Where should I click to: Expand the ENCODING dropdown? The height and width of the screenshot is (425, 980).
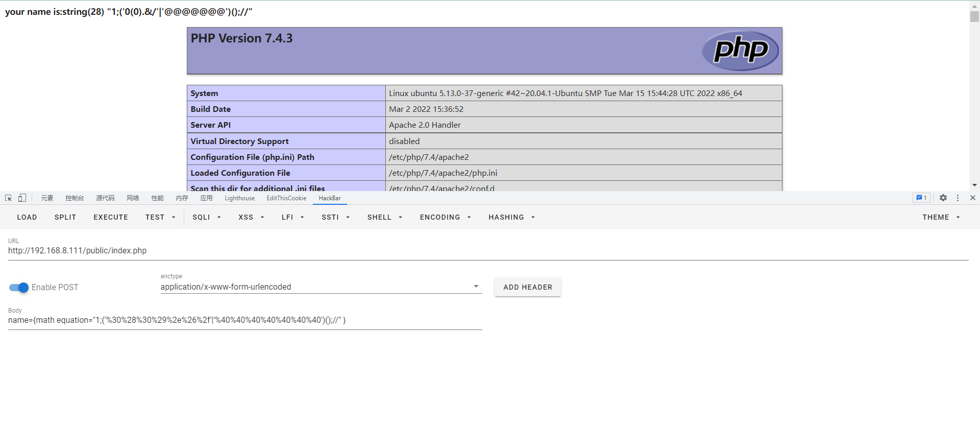[445, 218]
